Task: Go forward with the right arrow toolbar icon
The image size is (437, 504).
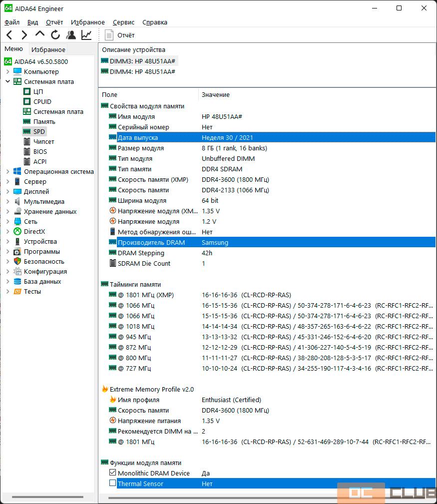Action: [x=24, y=34]
